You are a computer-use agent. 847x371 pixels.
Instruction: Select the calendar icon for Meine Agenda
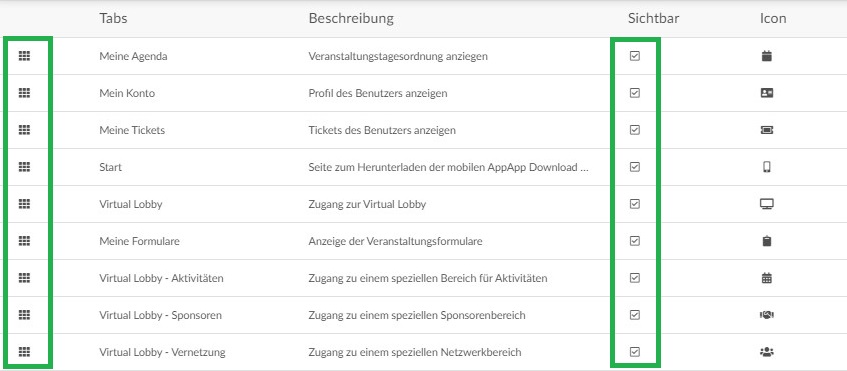(x=767, y=56)
